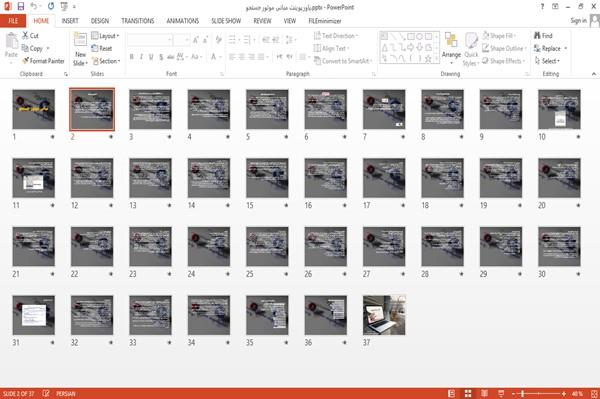Open Clipboard pane dialog launcher

(66, 74)
